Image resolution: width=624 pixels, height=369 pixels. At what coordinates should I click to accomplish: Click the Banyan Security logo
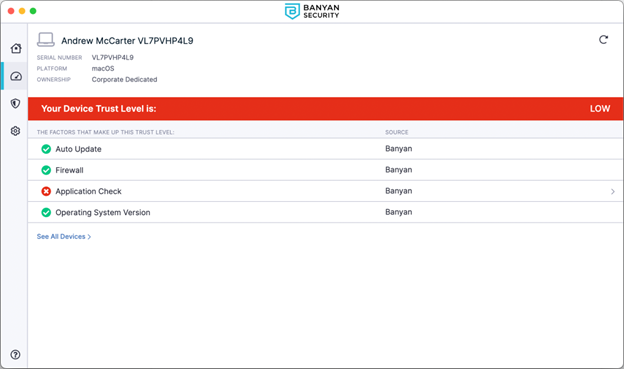click(x=312, y=11)
